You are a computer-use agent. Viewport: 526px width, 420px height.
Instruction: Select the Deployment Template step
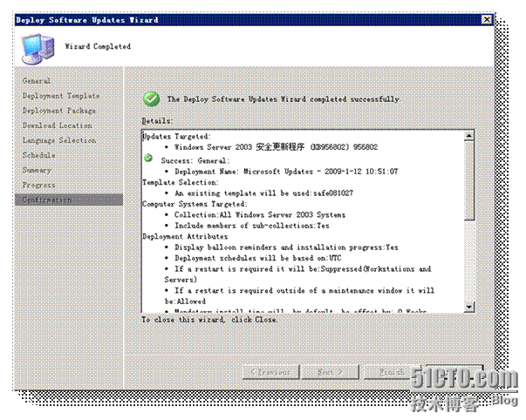61,96
